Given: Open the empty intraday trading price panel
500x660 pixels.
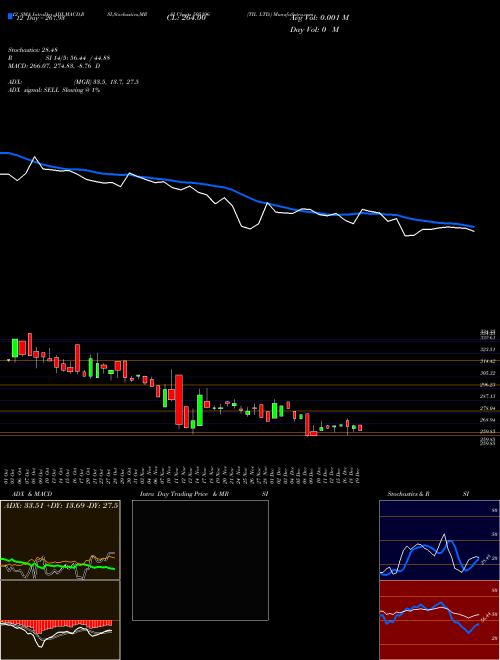Looking at the screenshot, I should tap(200, 560).
